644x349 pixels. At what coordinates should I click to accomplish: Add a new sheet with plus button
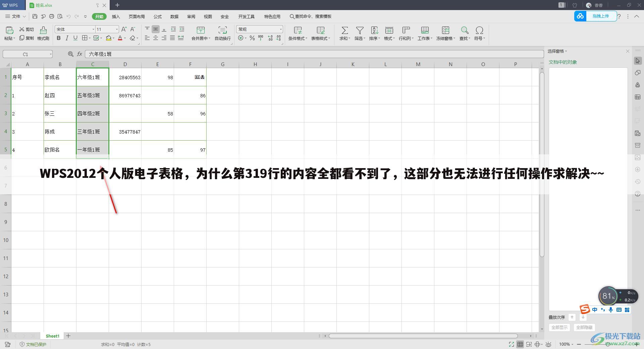point(68,336)
